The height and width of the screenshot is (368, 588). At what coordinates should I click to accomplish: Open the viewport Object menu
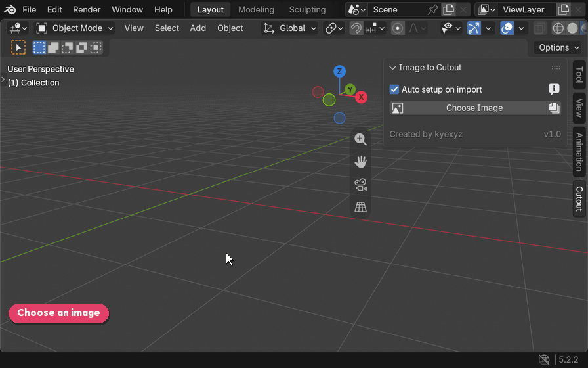230,28
